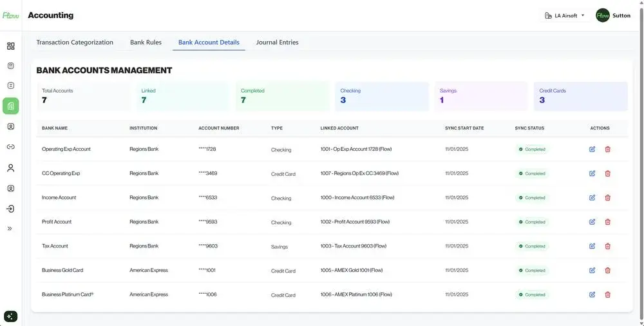This screenshot has height=326, width=644.
Task: Click the Flow logo at top left
Action: [11, 15]
